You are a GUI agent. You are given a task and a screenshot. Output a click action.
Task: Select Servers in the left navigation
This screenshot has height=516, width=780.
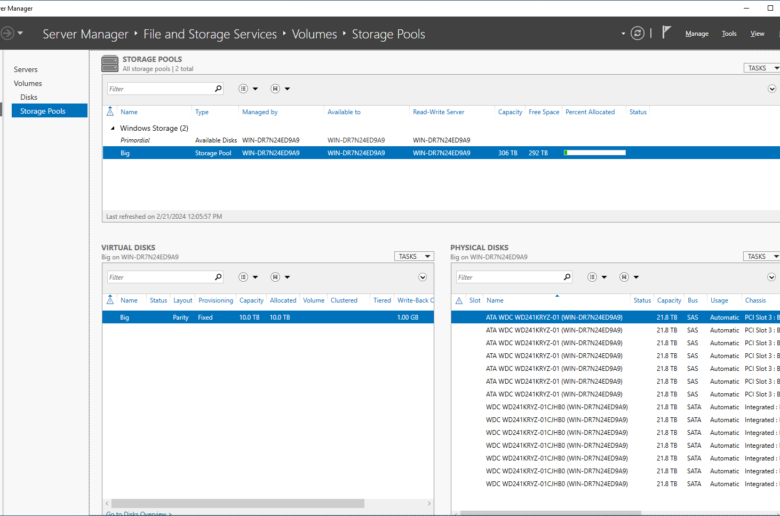[25, 69]
